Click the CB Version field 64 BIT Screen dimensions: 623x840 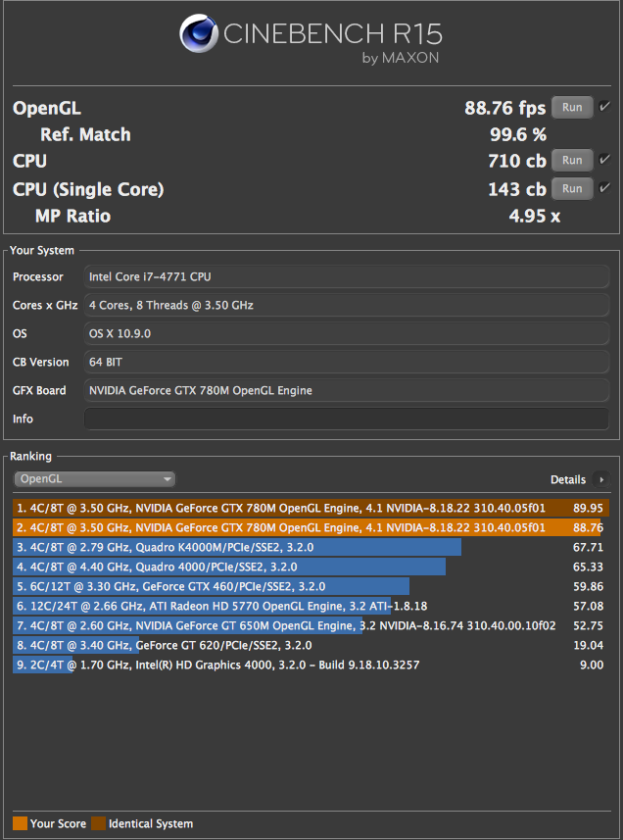[347, 362]
